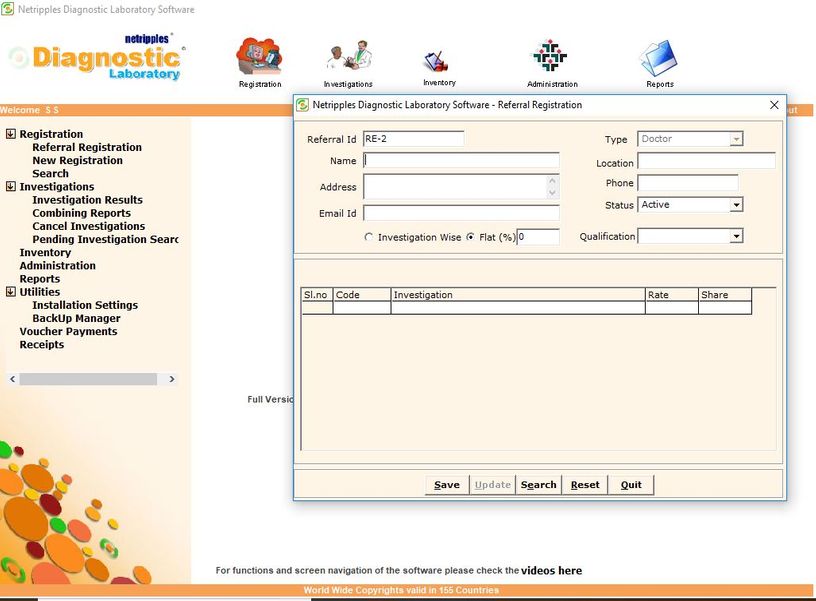Open Combining Reports in sidebar
816x601 pixels.
click(x=82, y=213)
